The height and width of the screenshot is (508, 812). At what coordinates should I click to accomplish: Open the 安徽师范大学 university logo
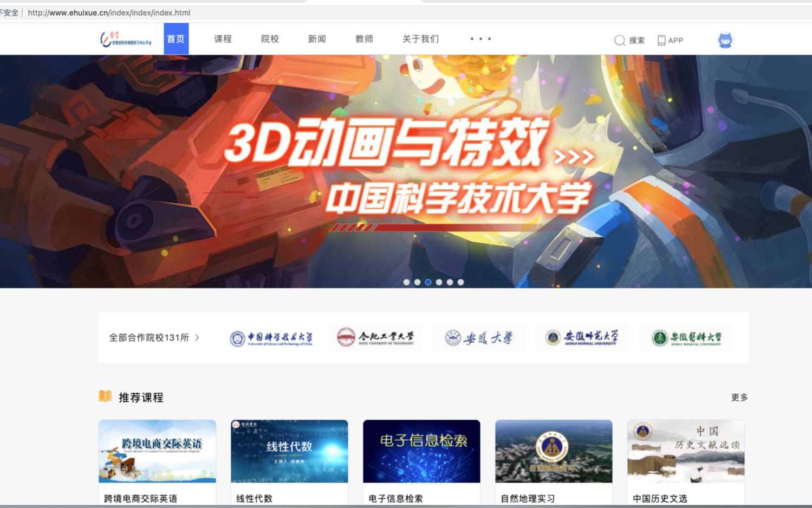582,337
